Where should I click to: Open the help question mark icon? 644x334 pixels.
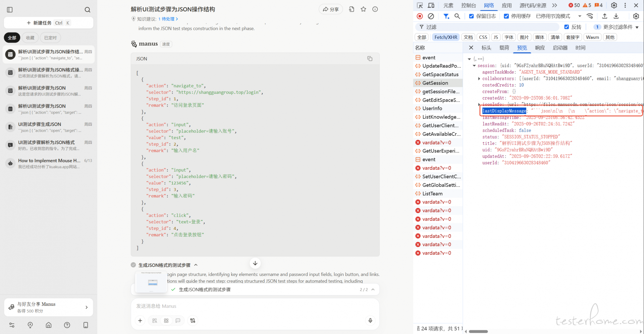coord(67,325)
